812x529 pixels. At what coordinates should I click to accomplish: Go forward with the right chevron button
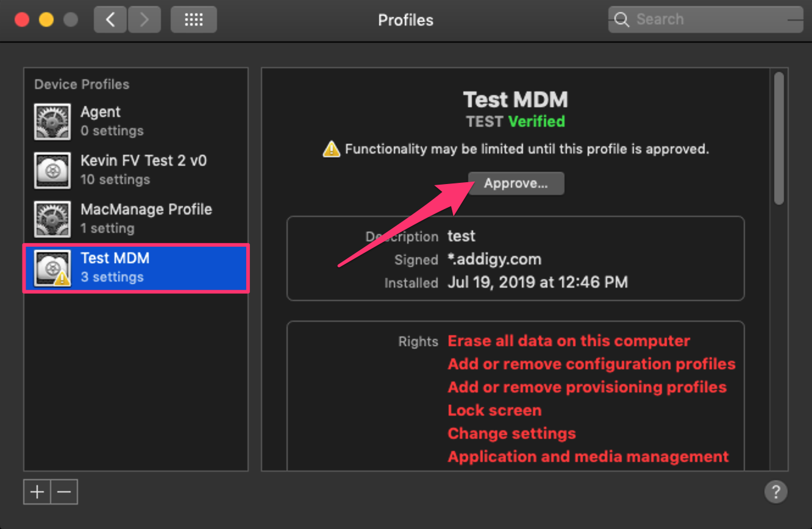[144, 20]
